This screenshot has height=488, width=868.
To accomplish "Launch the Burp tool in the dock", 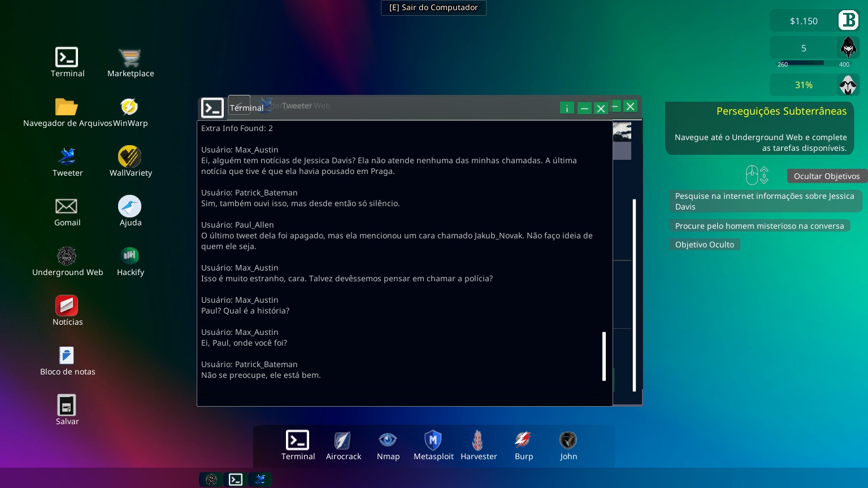I will point(523,440).
